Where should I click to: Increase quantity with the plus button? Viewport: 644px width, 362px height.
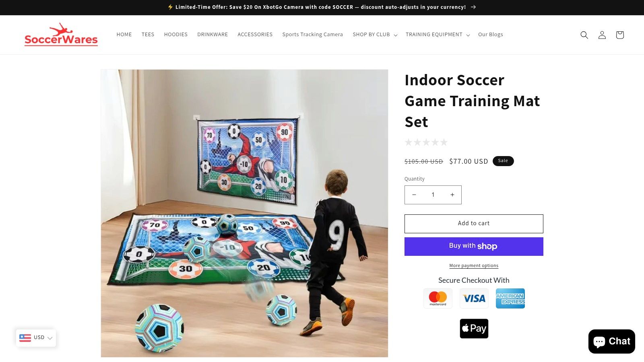452,195
